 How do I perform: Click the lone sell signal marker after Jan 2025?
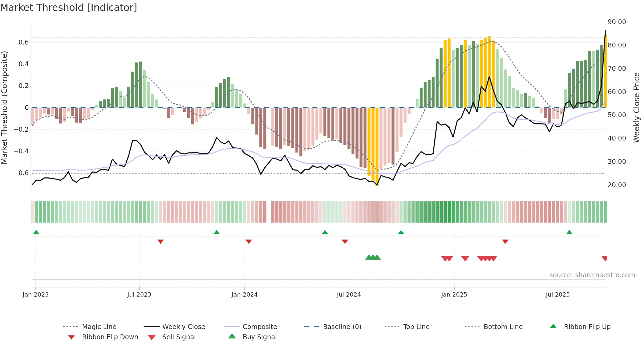[465, 258]
